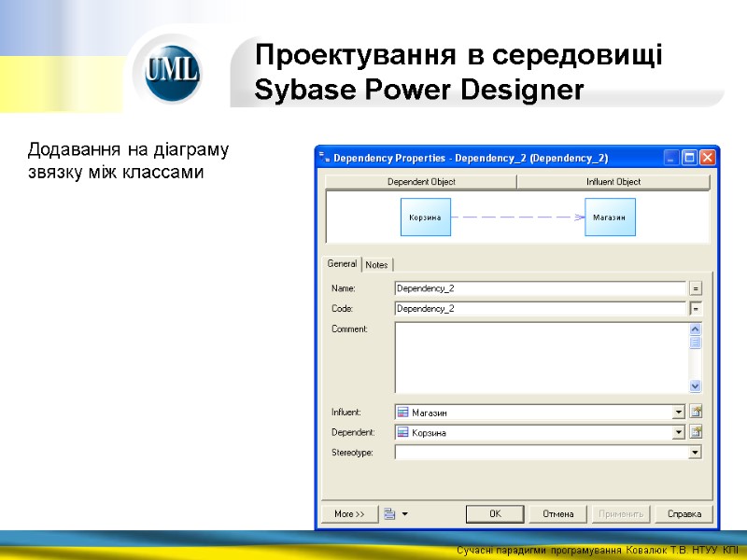Select the General tab
Screen dimensions: 747x560
tap(341, 264)
